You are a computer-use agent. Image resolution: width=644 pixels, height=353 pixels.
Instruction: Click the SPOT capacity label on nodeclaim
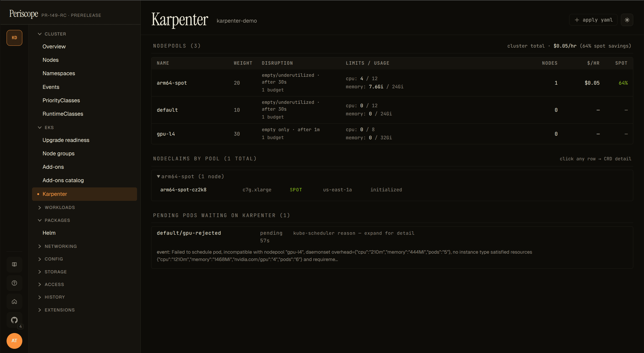(296, 190)
